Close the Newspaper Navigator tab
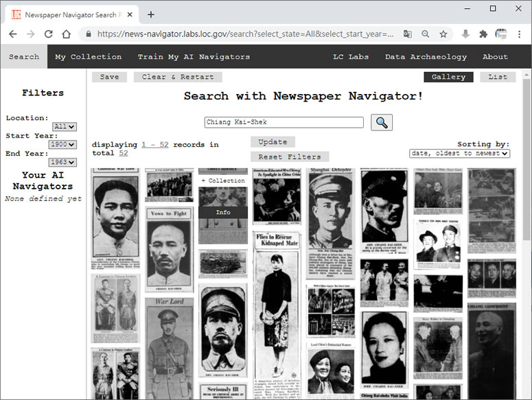This screenshot has width=532, height=400. (130, 14)
